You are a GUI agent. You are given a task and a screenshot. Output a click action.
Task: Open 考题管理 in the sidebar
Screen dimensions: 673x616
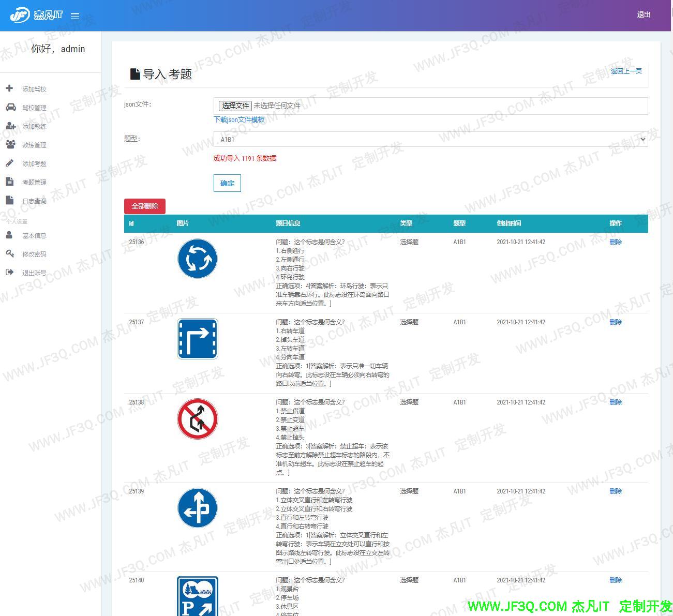tap(34, 182)
